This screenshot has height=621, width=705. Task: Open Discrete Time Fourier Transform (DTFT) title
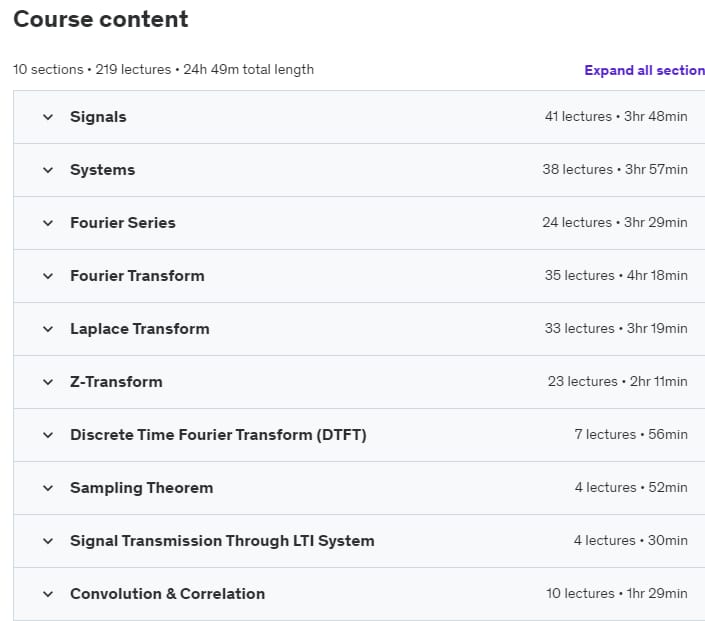[218, 435]
